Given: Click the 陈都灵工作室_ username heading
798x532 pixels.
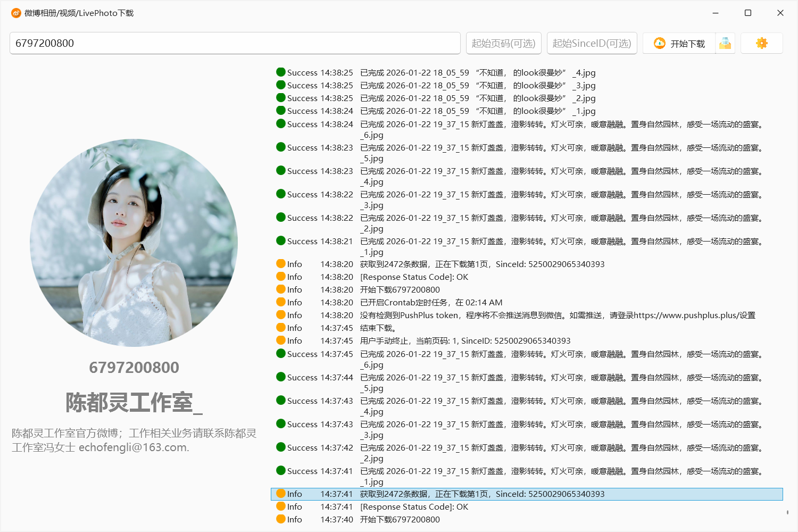Looking at the screenshot, I should point(134,403).
